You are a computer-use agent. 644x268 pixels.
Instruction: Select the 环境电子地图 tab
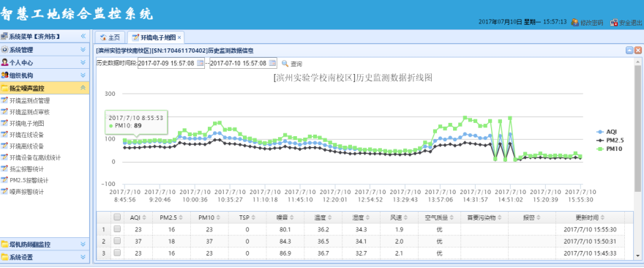click(156, 37)
